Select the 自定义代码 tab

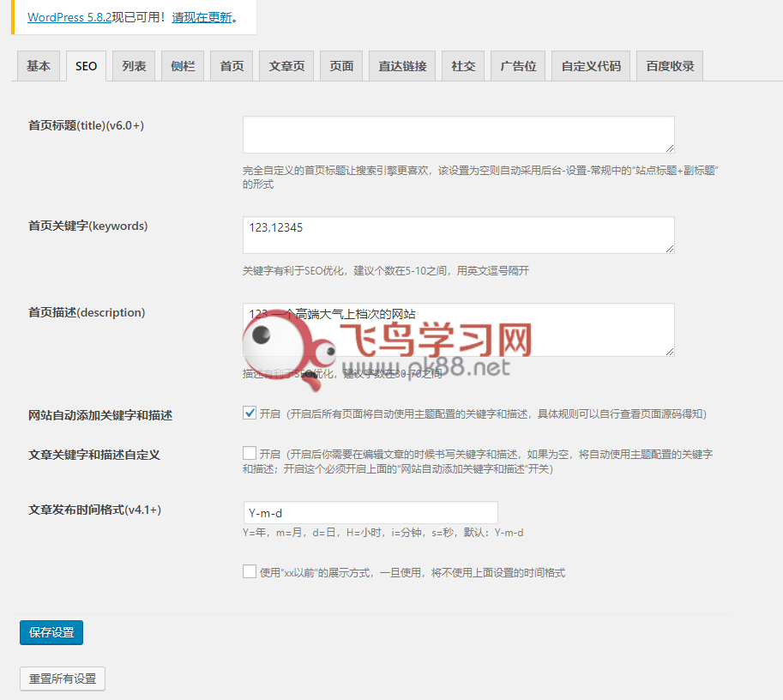point(591,66)
